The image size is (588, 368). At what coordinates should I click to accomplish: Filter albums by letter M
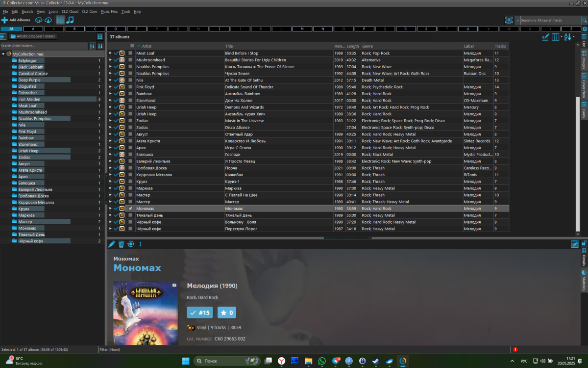[302, 29]
